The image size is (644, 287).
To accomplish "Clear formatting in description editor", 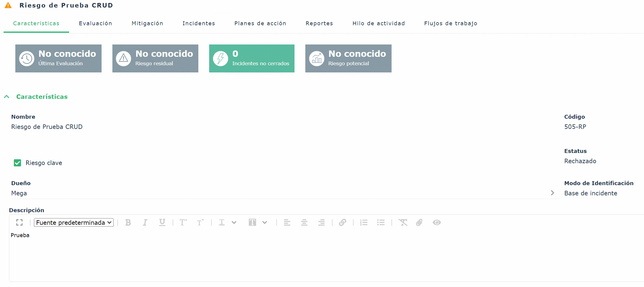I will pos(403,222).
